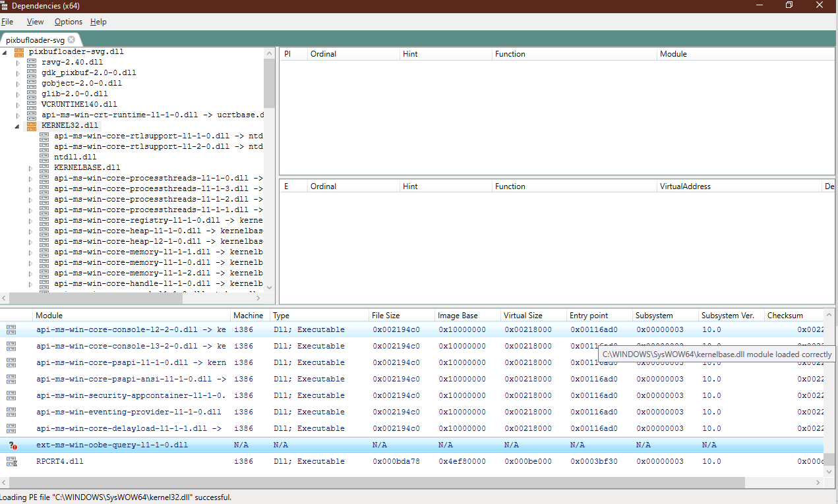Screen dimensions: 838x504
Task: Expand the glib-2.0-0.dll tree node
Action: point(18,94)
